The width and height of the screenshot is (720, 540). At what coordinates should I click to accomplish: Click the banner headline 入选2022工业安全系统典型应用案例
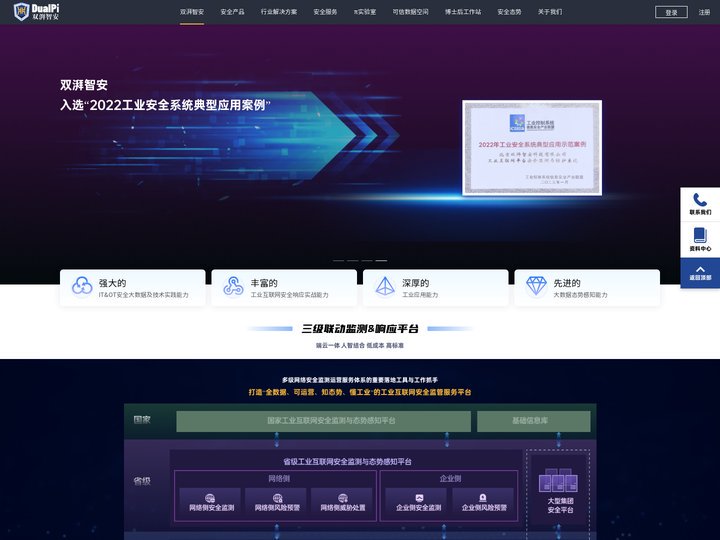coord(165,105)
